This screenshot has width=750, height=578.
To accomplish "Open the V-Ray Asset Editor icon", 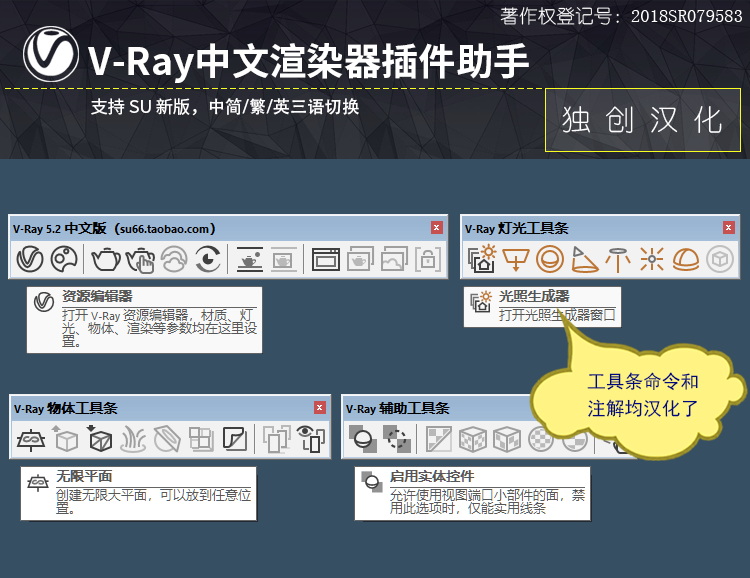I will pyautogui.click(x=30, y=259).
